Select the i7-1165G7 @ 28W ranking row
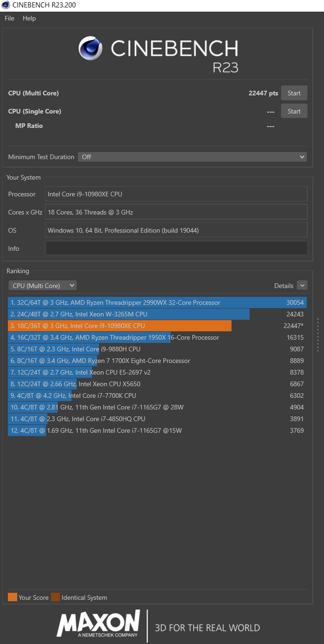 [158, 407]
